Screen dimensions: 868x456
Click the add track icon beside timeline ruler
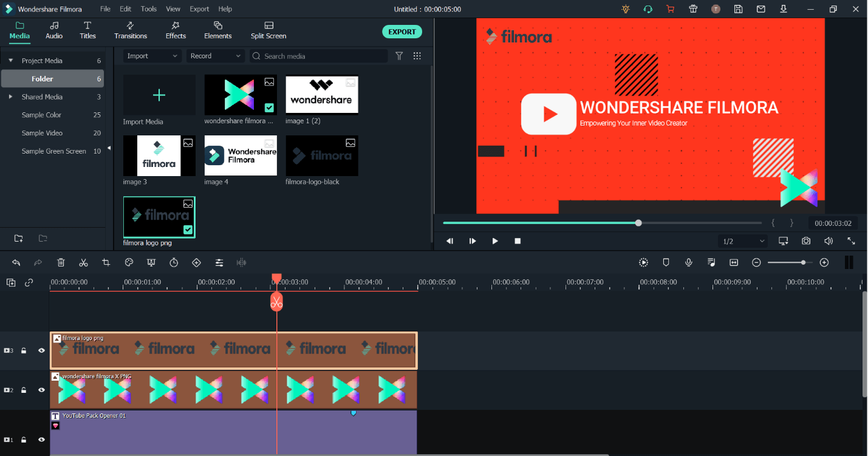point(11,282)
